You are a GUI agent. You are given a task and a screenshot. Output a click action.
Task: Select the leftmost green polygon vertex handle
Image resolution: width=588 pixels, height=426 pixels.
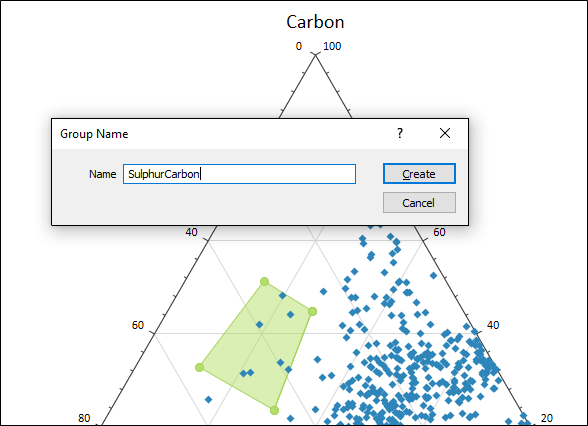200,368
